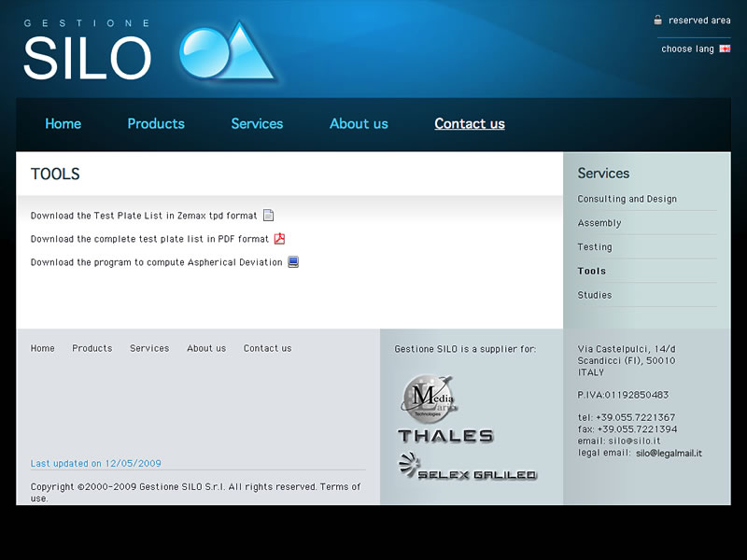Select Assembly in the Services sidebar
The width and height of the screenshot is (747, 560).
[x=599, y=223]
